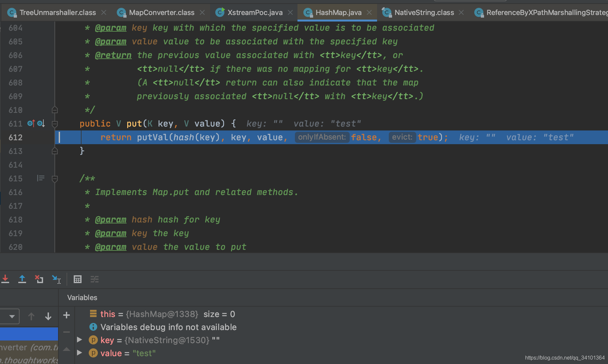Open the Evaluate Expression calculator icon
The image size is (608, 364).
click(78, 279)
